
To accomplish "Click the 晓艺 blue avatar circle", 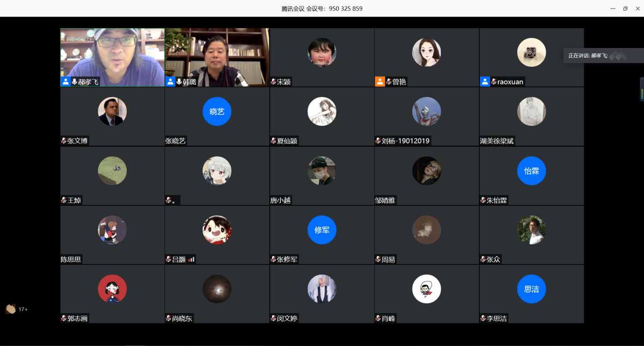I will pos(217,112).
